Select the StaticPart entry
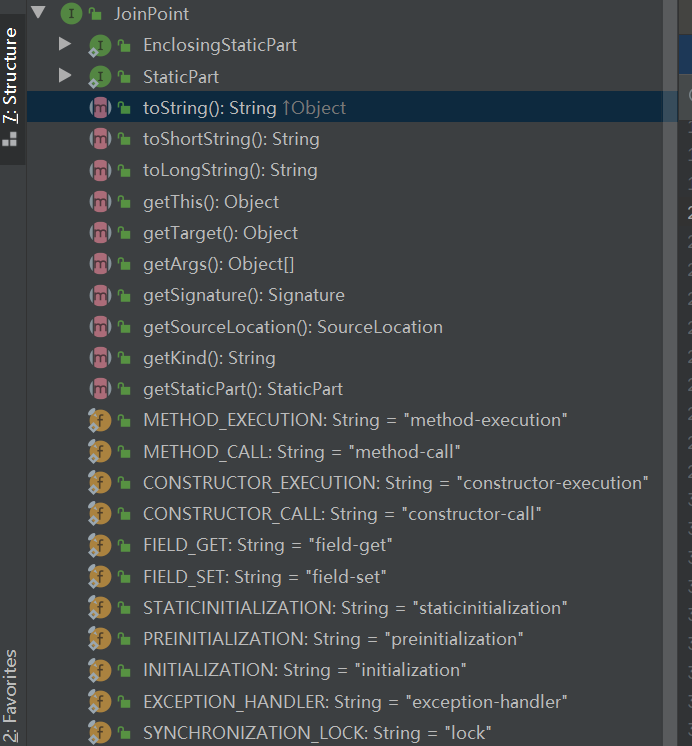This screenshot has height=746, width=692. click(x=181, y=77)
